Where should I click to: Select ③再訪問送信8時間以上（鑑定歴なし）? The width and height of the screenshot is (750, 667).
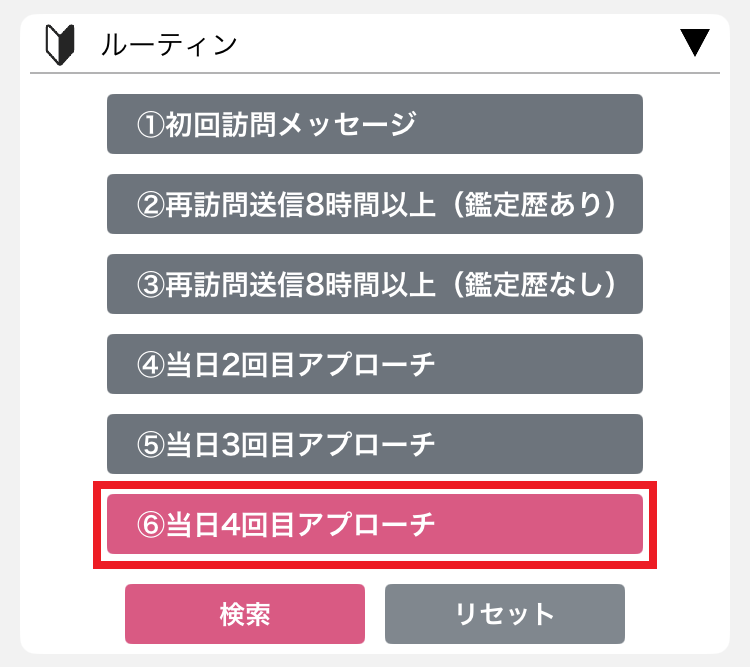click(x=375, y=284)
